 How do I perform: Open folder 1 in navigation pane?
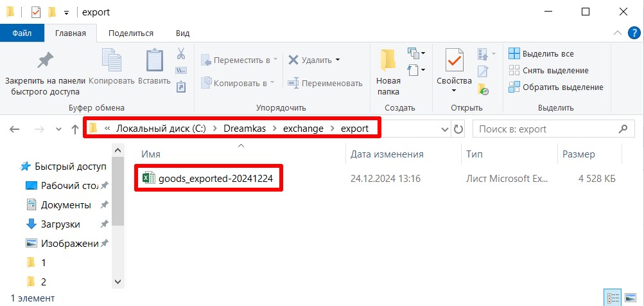point(36,262)
